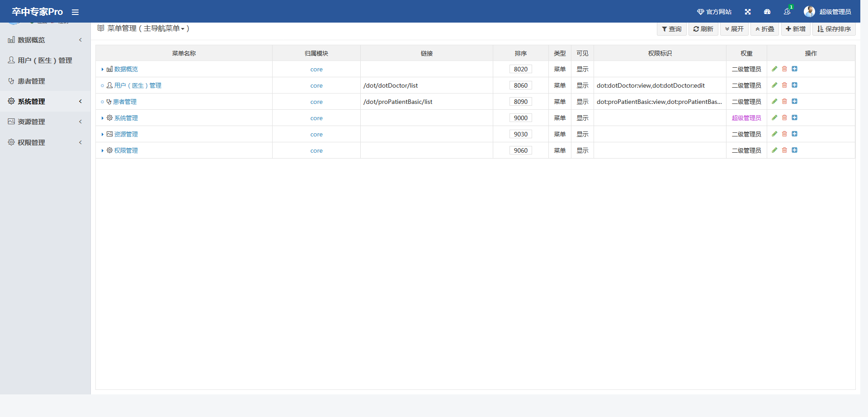Toggle fullscreen mode icon in header

748,12
